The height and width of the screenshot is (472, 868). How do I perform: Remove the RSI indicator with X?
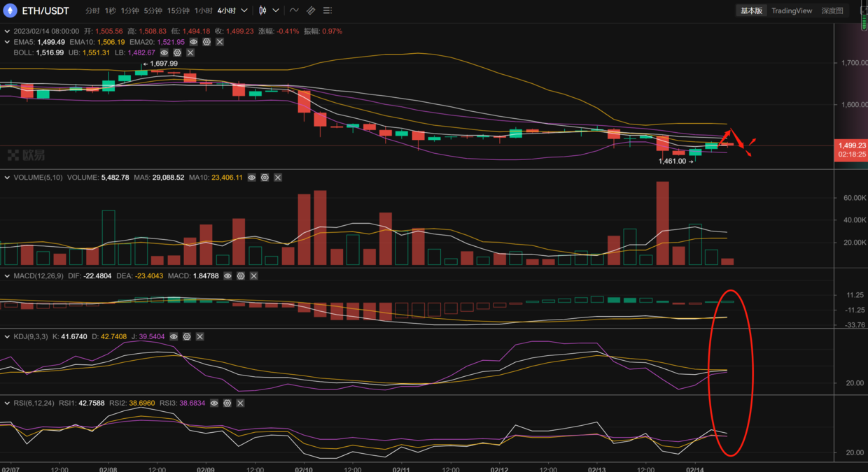(241, 403)
